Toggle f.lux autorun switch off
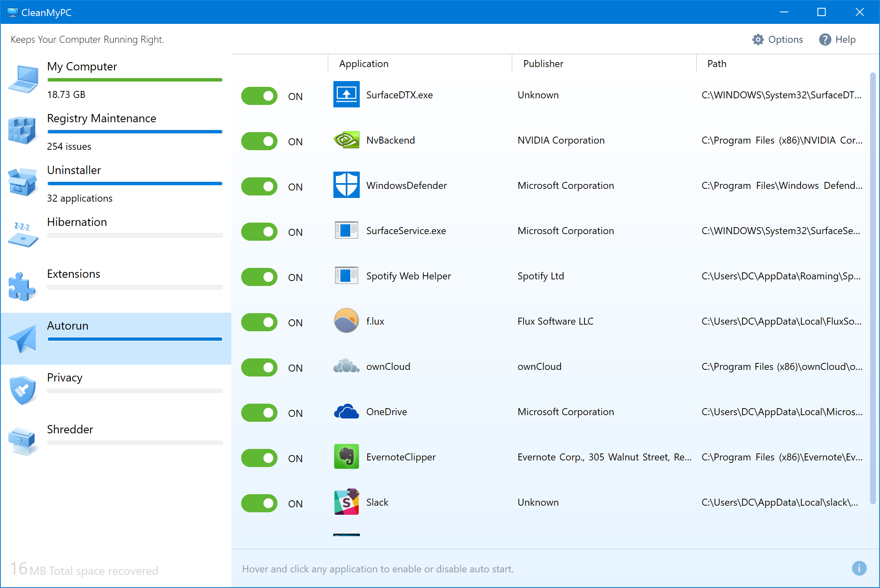880x588 pixels. tap(259, 322)
